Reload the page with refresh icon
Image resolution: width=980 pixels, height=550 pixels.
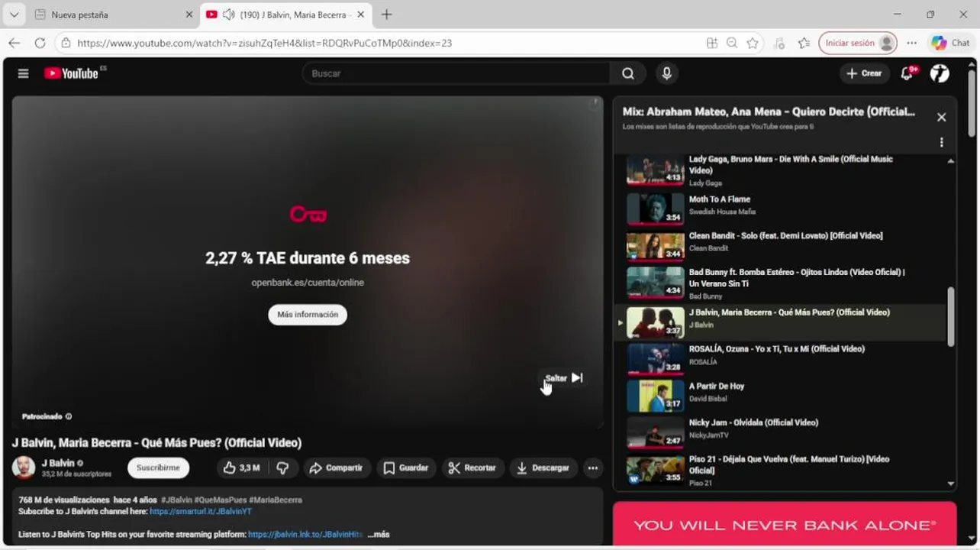pyautogui.click(x=40, y=43)
